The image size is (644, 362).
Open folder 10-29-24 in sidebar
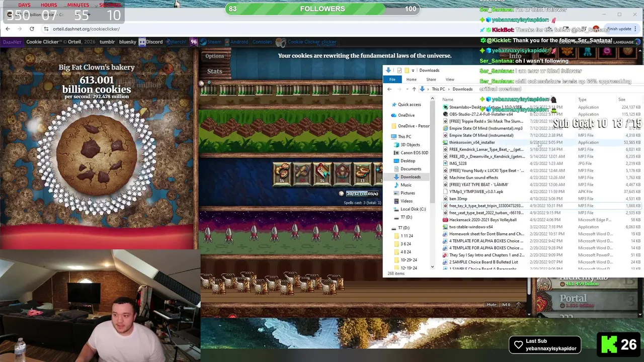click(409, 260)
